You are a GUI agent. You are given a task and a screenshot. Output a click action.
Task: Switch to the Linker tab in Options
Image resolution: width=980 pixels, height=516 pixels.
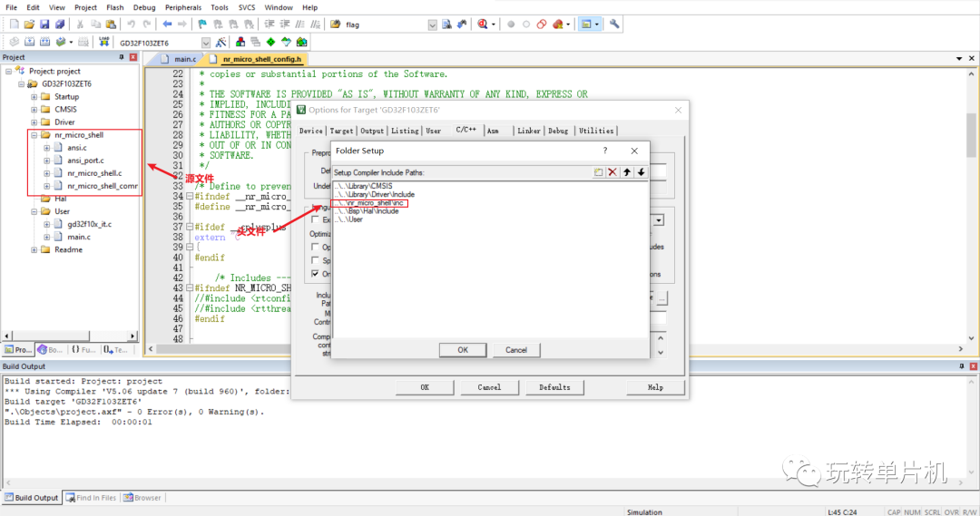528,131
